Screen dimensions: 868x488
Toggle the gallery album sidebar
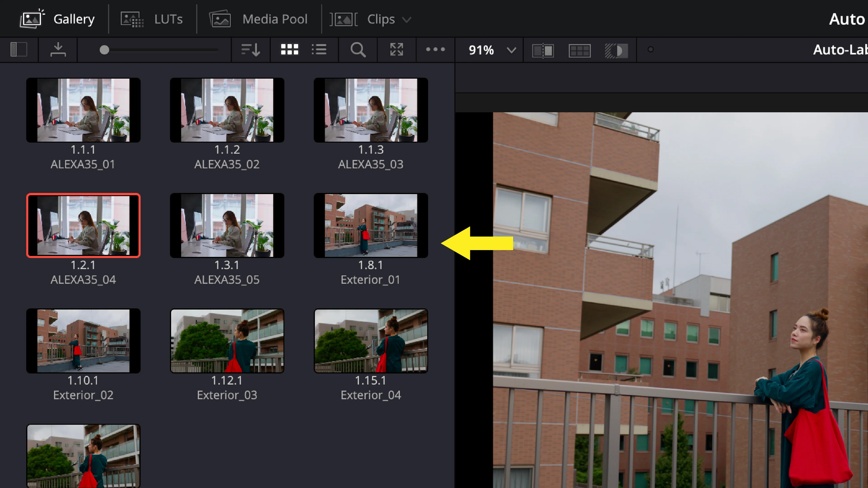click(x=19, y=49)
